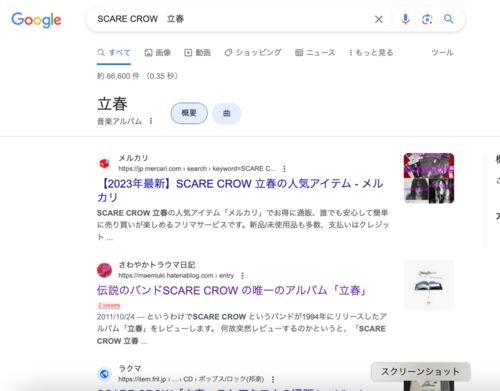Screen dimensions: 500x391
Task: Click the メルカリ site favicon
Action: tap(104, 163)
